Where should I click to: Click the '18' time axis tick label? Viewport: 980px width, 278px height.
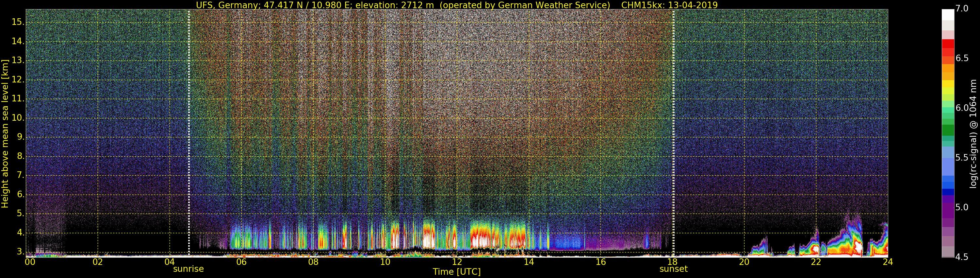pos(672,262)
